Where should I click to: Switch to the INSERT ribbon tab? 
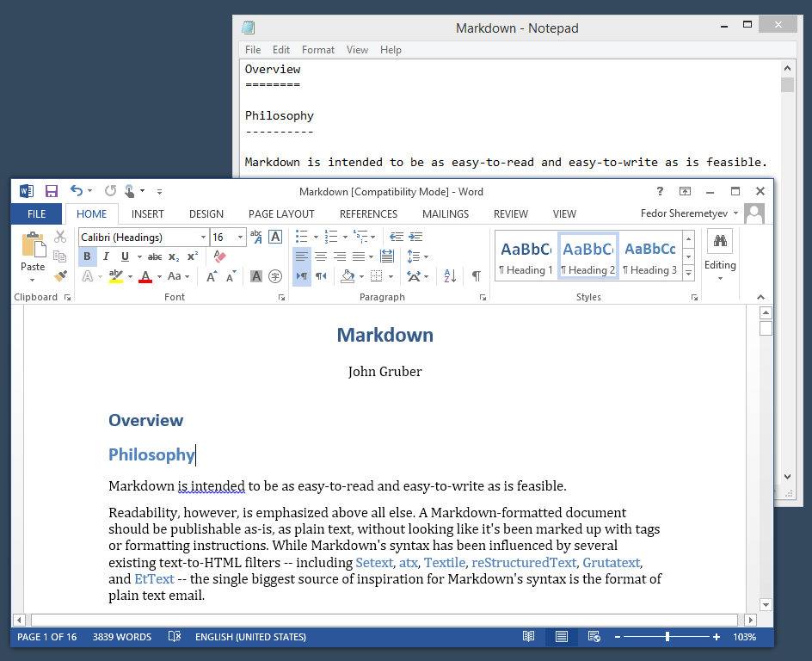[147, 213]
